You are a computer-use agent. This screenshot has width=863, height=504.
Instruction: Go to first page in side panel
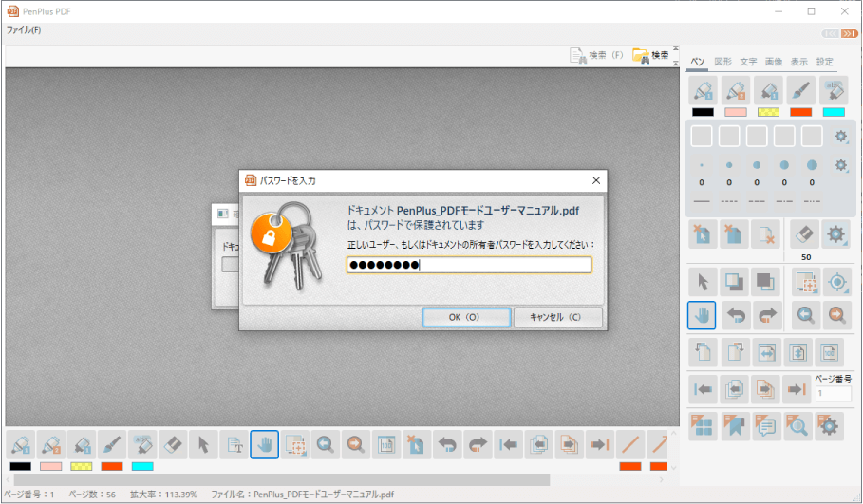point(703,389)
